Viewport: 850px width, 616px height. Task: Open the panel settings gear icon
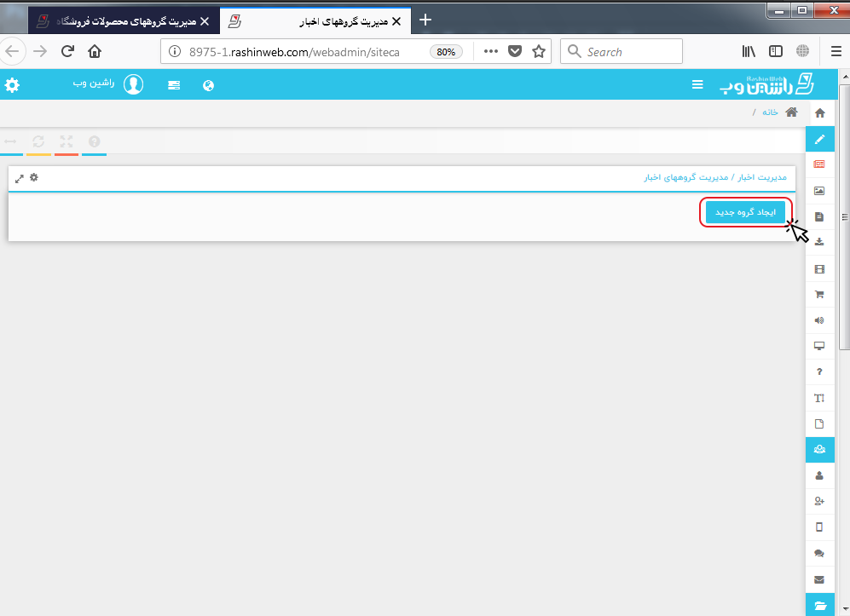tap(34, 177)
